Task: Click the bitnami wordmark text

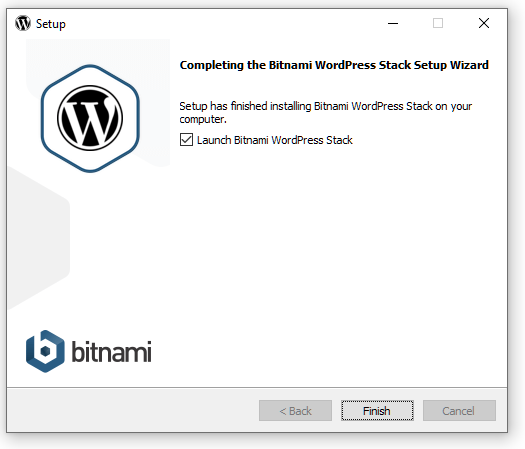Action: coord(111,351)
